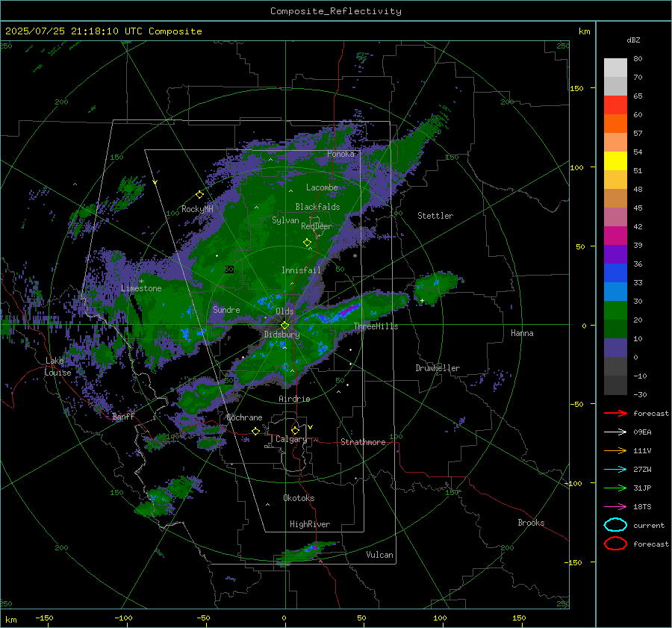The height and width of the screenshot is (628, 672).
Task: Click the orange 111V arrow icon
Action: [x=615, y=450]
